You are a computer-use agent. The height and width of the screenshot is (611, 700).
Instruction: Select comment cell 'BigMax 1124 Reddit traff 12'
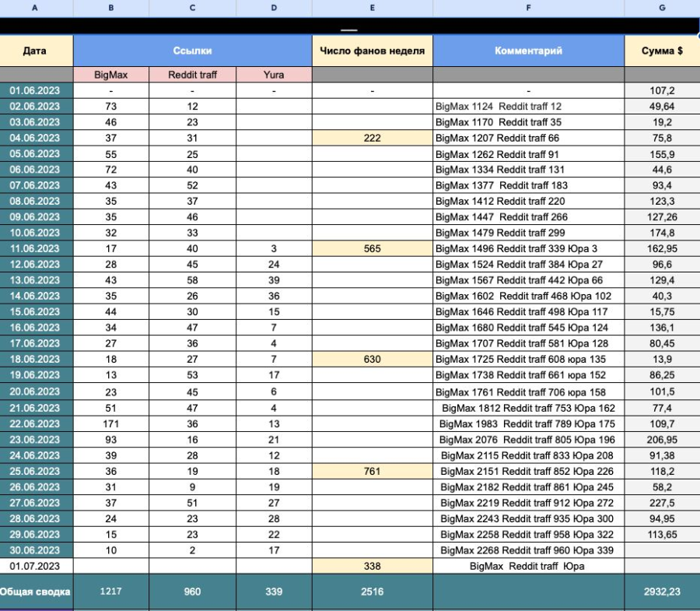pos(528,107)
